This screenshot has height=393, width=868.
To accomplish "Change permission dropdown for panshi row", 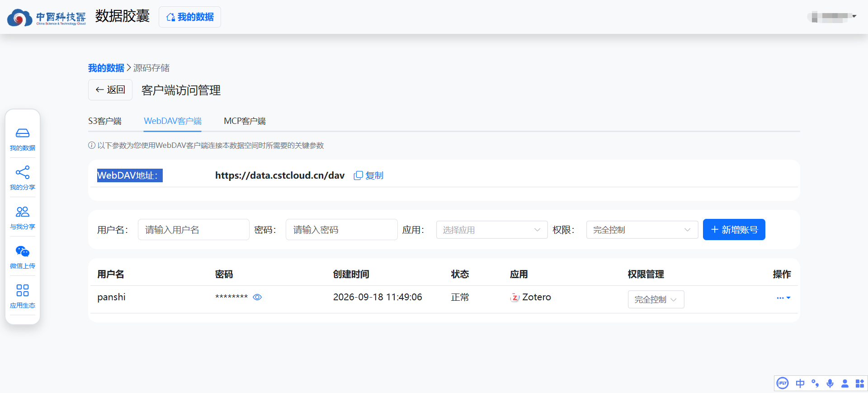I will point(656,299).
